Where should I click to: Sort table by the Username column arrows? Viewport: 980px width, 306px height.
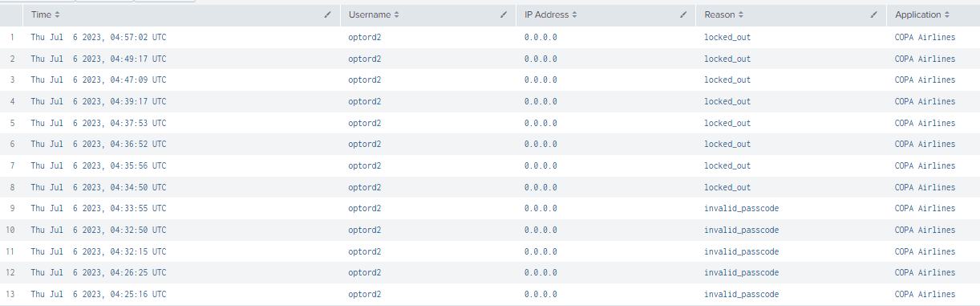click(x=396, y=15)
